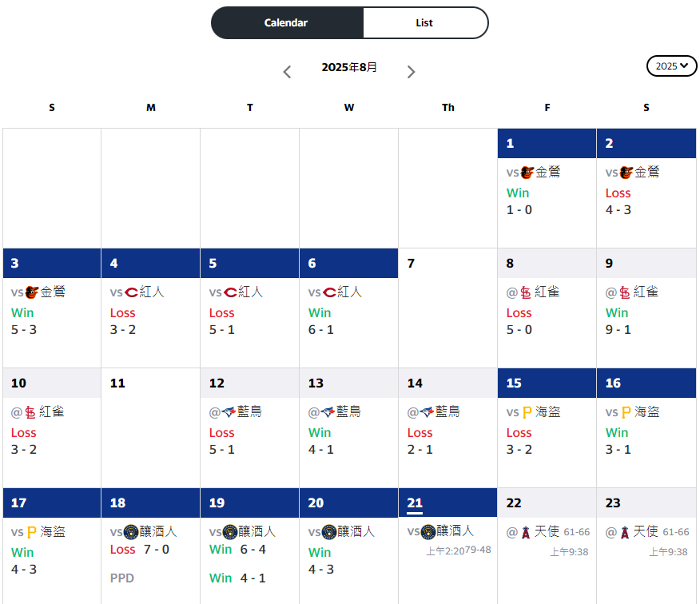The image size is (700, 604).
Task: Open the Loss 5 - 0 result on August 8
Action: (x=519, y=321)
